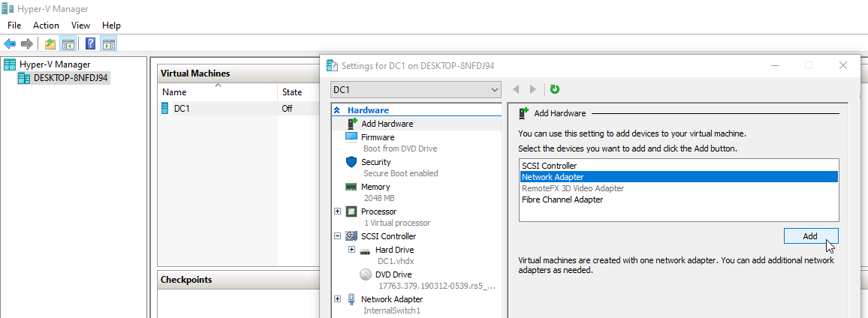
Task: Open the Help menu
Action: (x=111, y=25)
